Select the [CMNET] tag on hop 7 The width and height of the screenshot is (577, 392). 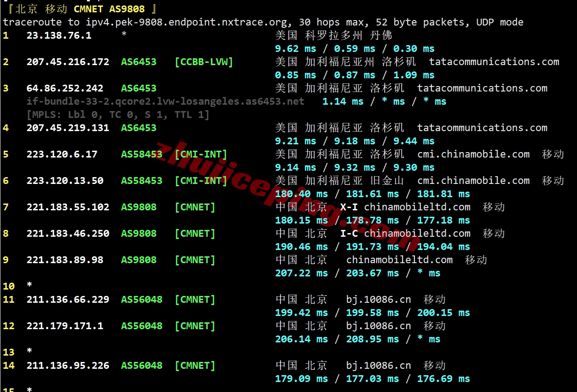195,207
